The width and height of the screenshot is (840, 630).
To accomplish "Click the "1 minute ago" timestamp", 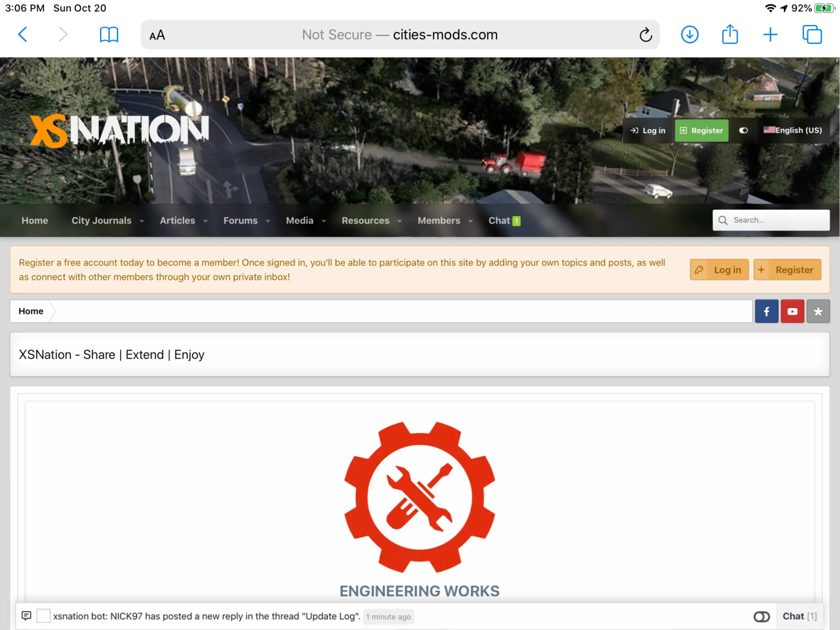I will (388, 617).
